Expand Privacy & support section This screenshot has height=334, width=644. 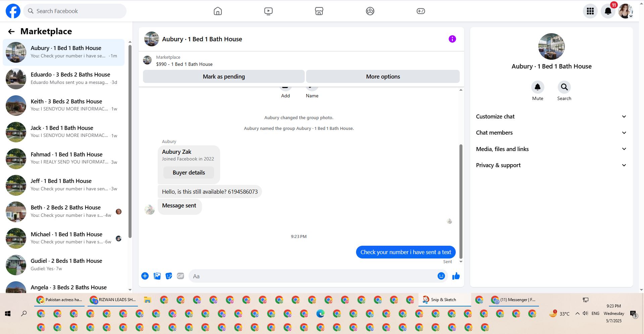click(551, 165)
